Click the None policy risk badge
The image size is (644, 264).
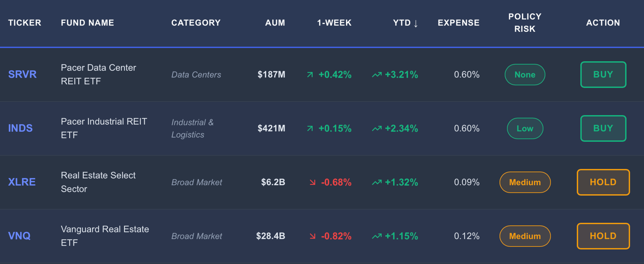(x=525, y=75)
